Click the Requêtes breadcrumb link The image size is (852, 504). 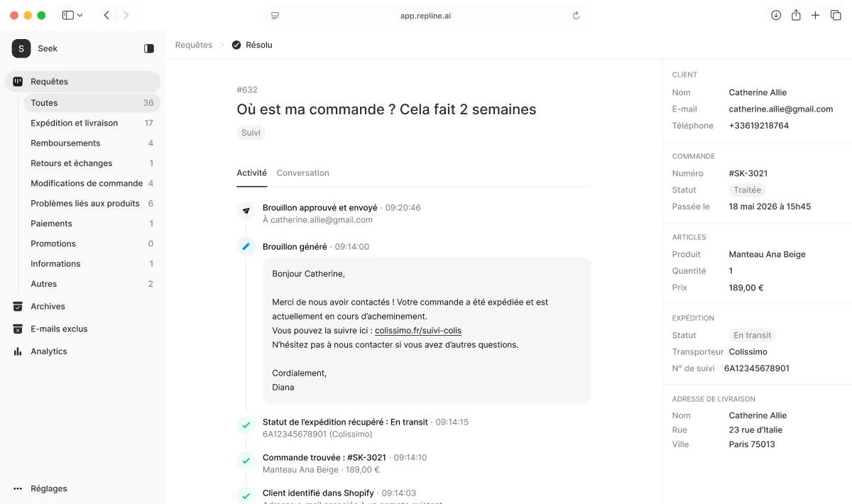194,45
